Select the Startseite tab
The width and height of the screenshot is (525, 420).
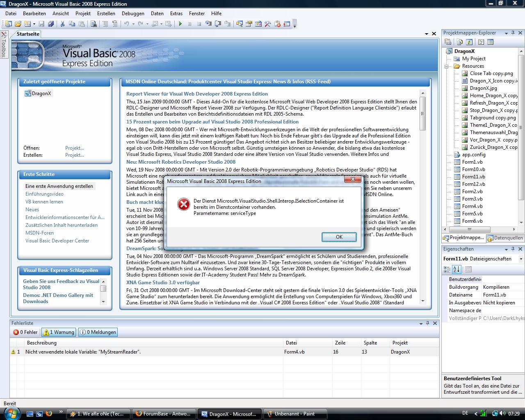28,34
